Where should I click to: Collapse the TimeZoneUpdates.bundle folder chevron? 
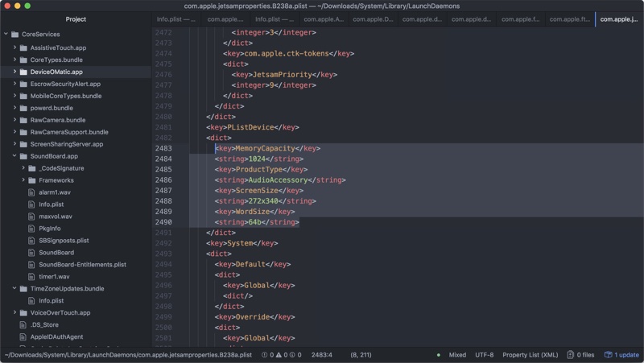[x=14, y=288]
